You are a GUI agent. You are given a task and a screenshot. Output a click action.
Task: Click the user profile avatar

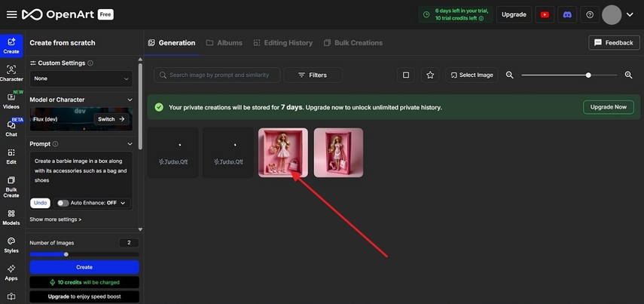tap(612, 14)
